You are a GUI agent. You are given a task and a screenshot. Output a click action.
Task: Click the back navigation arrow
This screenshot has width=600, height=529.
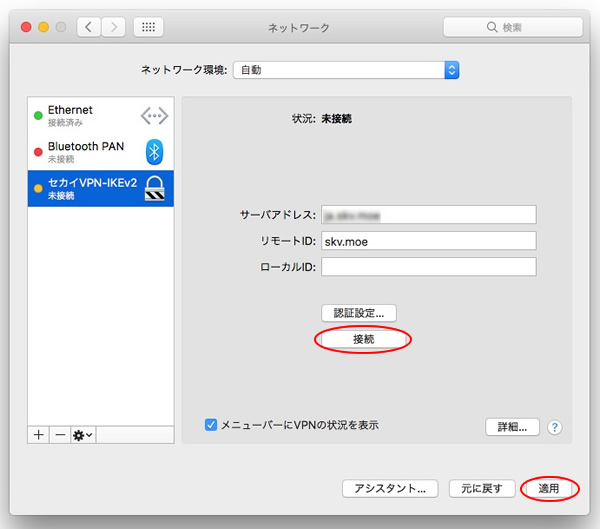(89, 27)
